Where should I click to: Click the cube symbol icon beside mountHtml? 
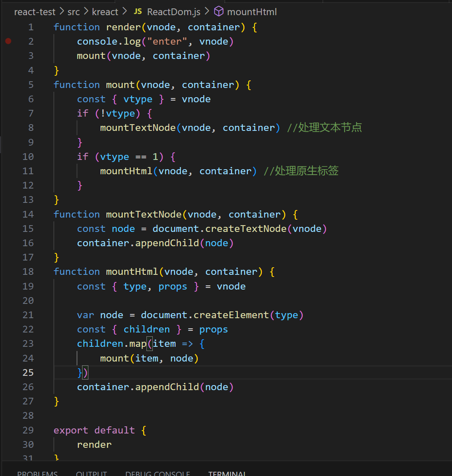coord(219,11)
